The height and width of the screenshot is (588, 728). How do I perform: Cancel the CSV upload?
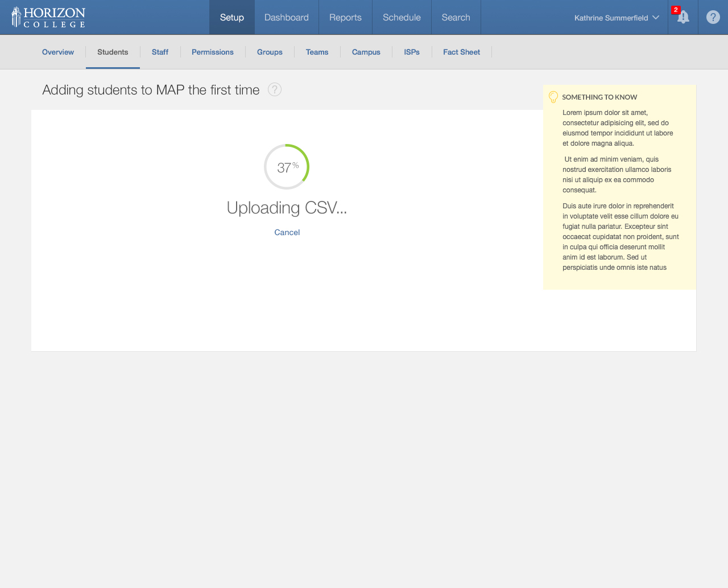click(x=287, y=232)
